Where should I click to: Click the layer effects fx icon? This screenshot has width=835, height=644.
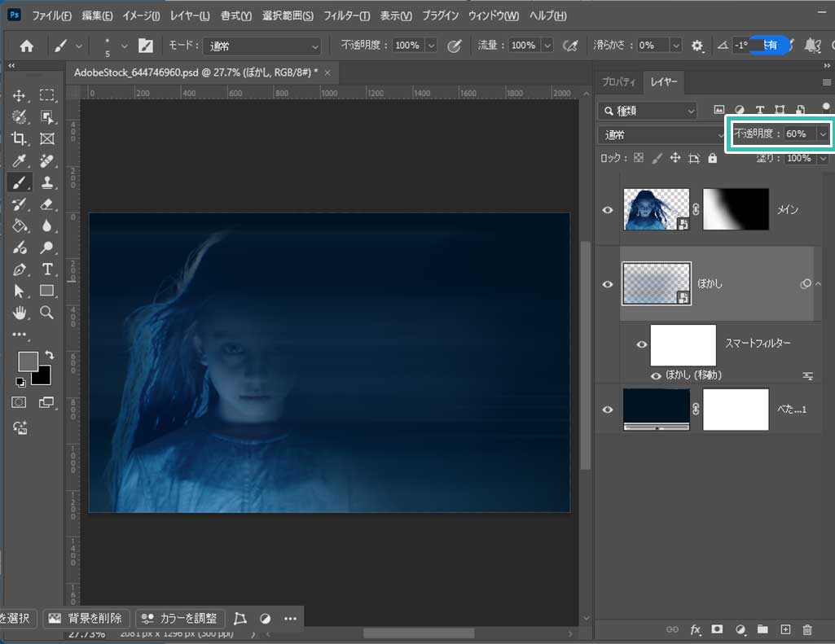click(696, 629)
